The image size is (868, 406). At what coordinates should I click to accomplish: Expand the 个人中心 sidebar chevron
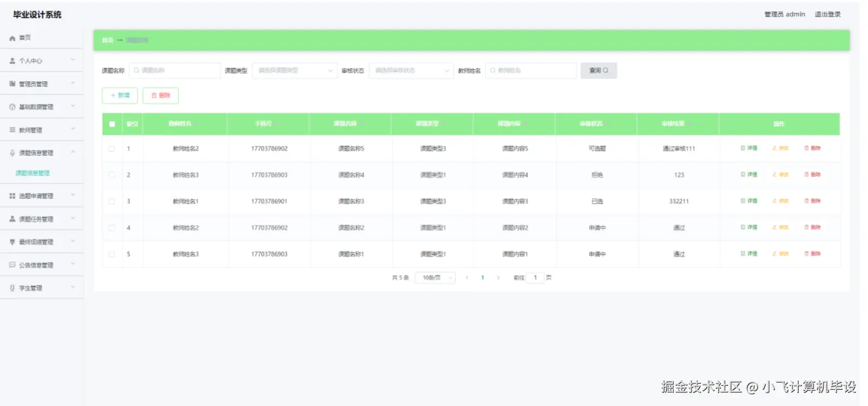click(73, 60)
